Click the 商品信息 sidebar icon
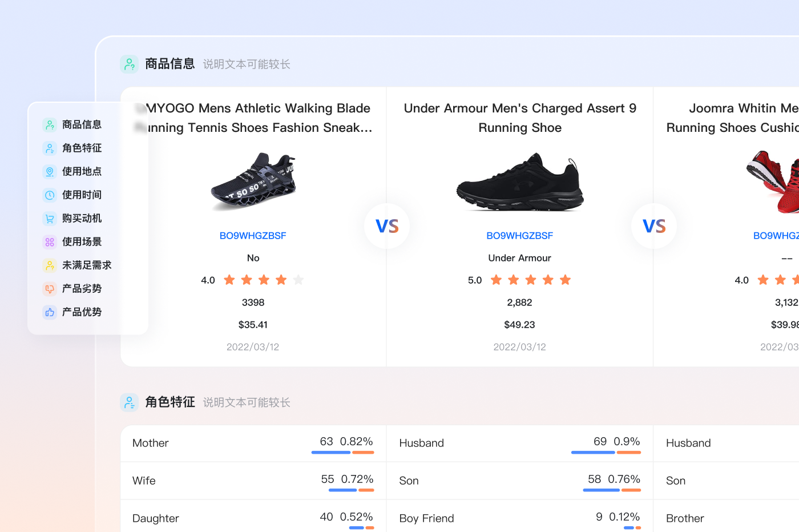Screen dimensions: 799x532 pos(50,124)
